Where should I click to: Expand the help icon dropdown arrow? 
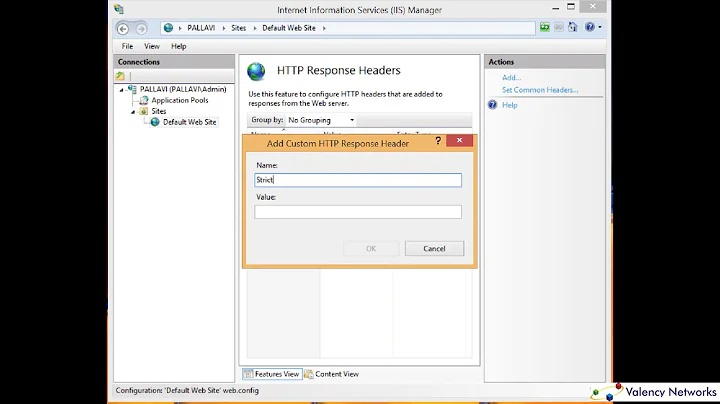(x=600, y=27)
